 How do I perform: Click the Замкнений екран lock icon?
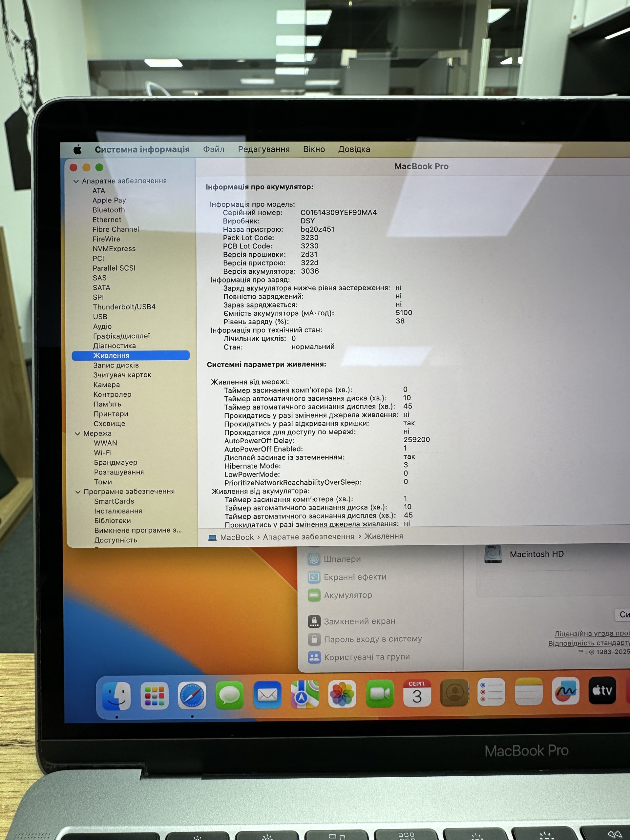314,621
